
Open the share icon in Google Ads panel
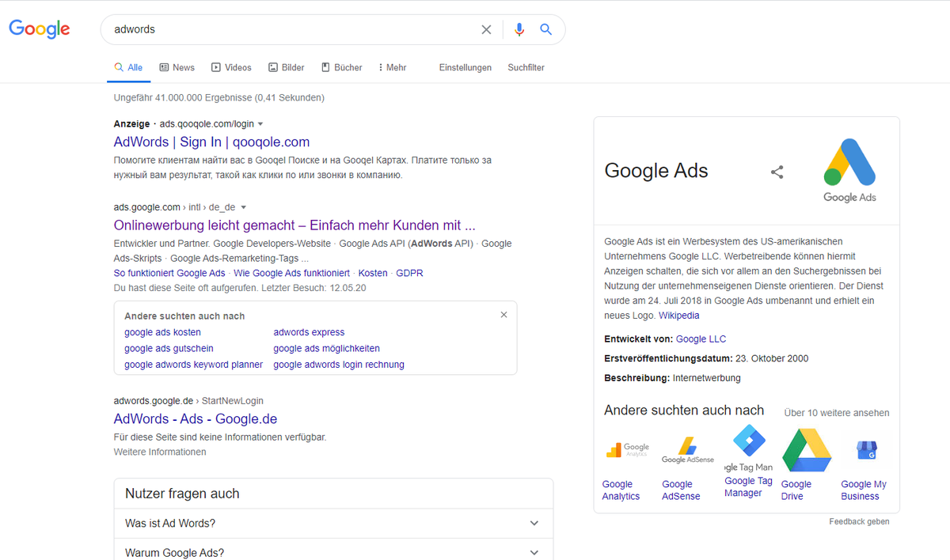click(x=777, y=172)
